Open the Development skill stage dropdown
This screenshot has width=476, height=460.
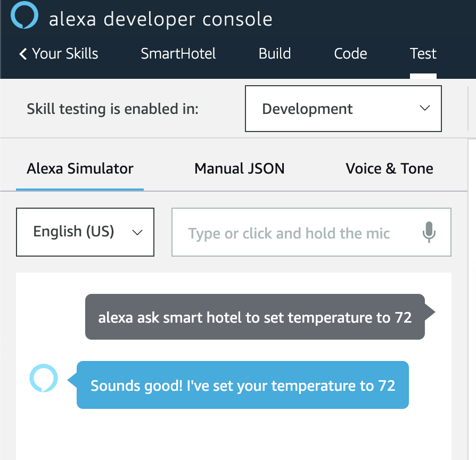(343, 109)
